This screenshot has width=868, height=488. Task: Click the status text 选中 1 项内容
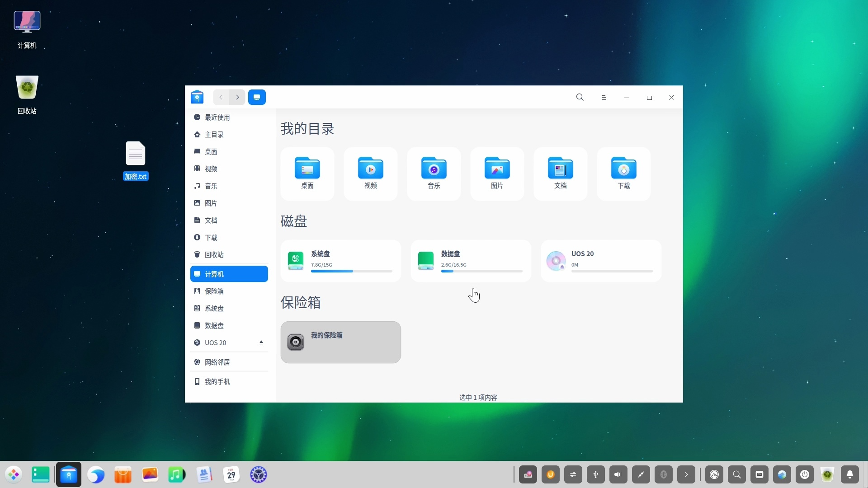pos(478,398)
